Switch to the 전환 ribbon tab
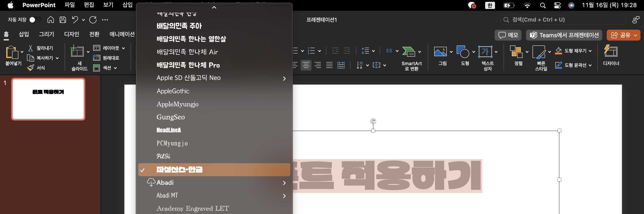The image size is (644, 214). coord(94,34)
